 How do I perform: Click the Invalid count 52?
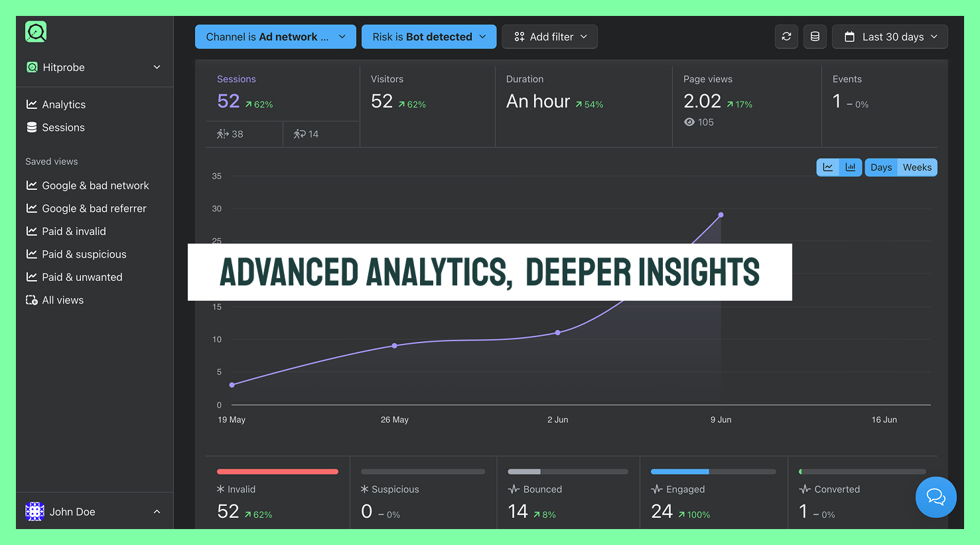tap(228, 512)
